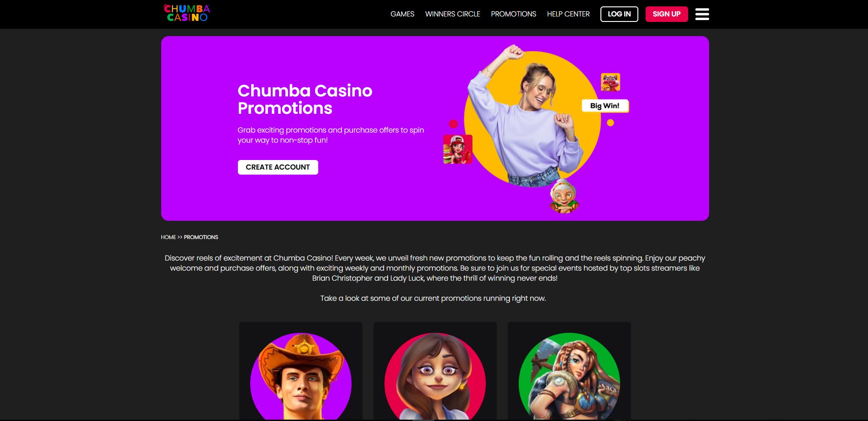
Task: Click the Big Win! label
Action: pyautogui.click(x=605, y=106)
